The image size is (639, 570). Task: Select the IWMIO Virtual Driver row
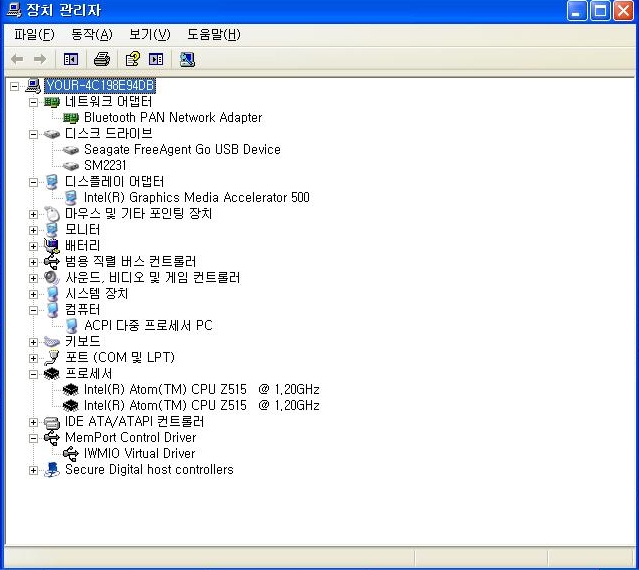[139, 453]
